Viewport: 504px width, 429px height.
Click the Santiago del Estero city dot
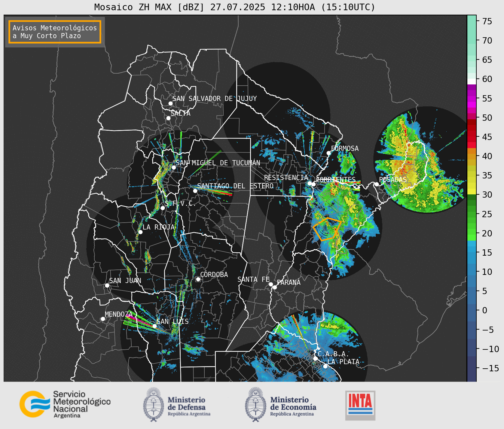pyautogui.click(x=195, y=191)
